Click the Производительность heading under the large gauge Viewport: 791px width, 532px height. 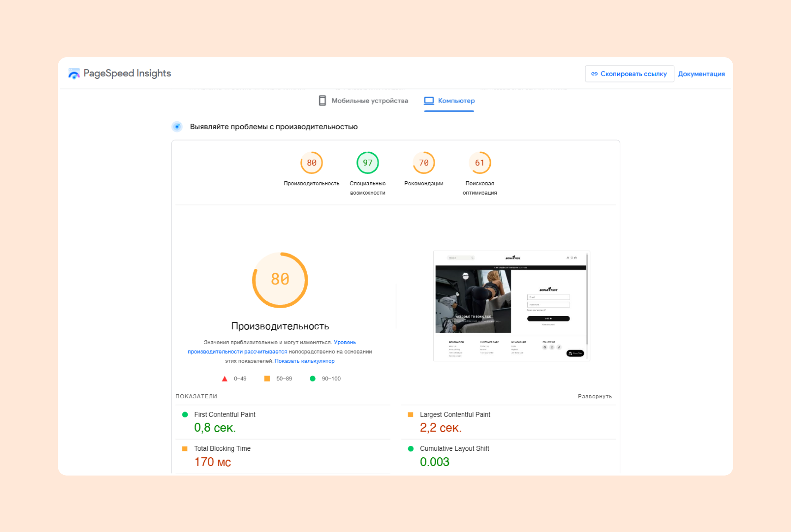tap(280, 326)
